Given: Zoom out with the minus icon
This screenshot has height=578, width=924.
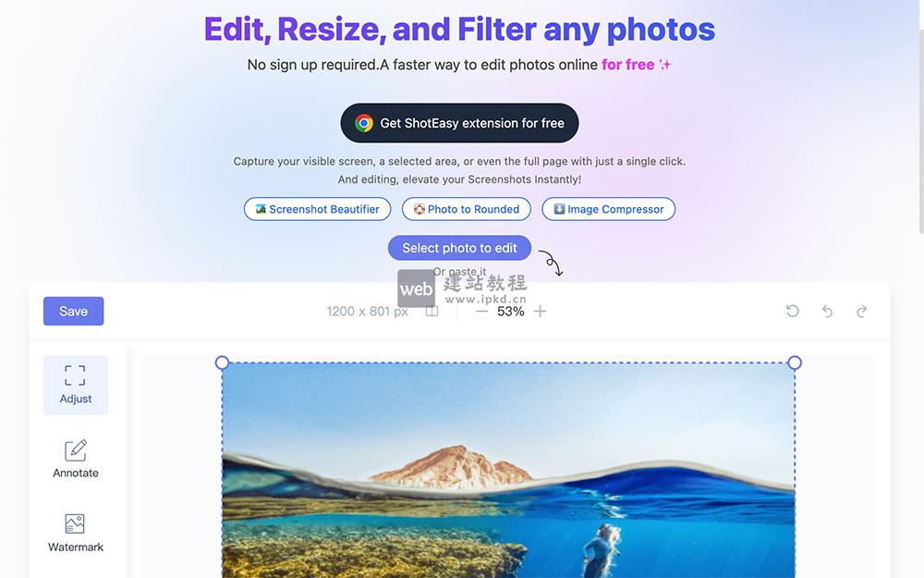Looking at the screenshot, I should pos(481,311).
